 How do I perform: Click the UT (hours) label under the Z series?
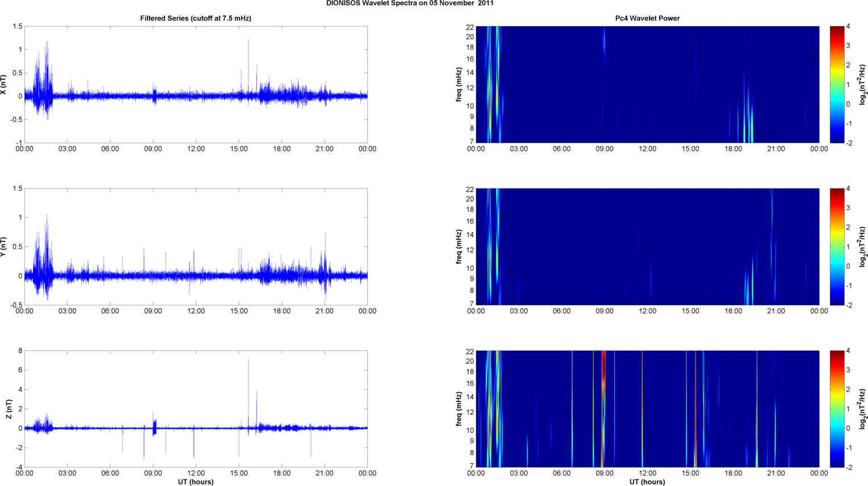coord(196,481)
